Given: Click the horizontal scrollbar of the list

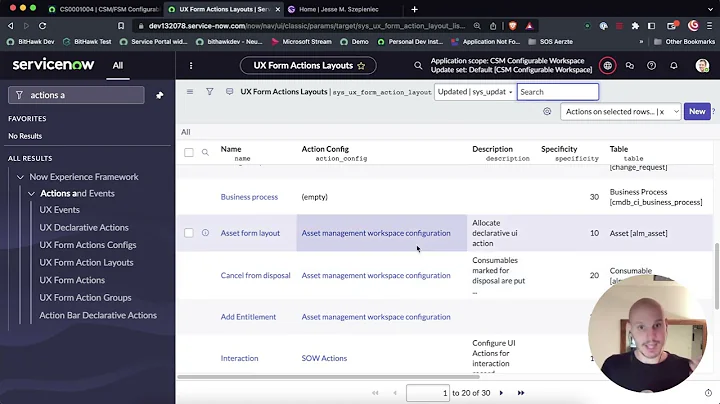Looking at the screenshot, I should pyautogui.click(x=328, y=377).
